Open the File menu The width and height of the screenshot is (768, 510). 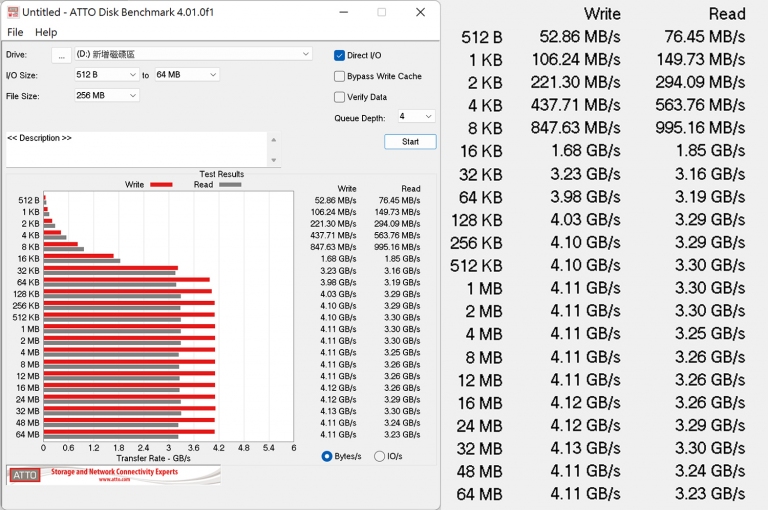point(15,32)
